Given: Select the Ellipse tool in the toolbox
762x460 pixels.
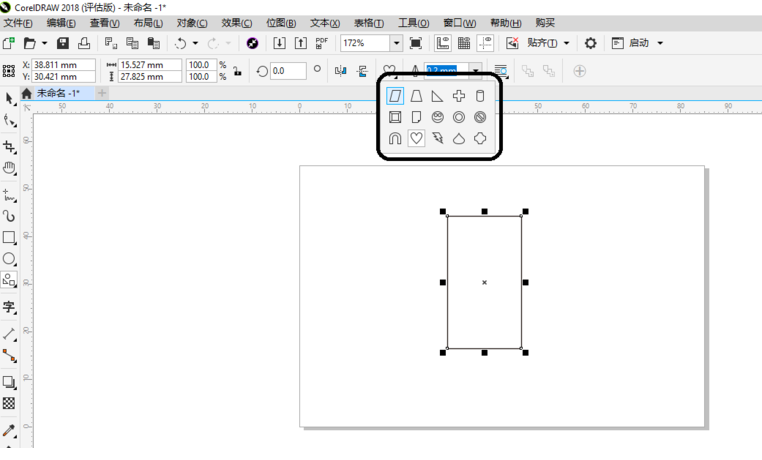Looking at the screenshot, I should coord(9,259).
